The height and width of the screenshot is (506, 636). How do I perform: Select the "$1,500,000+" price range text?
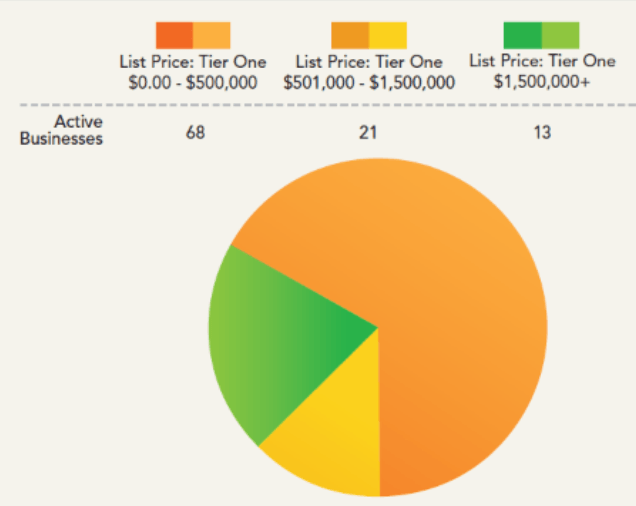[x=541, y=80]
